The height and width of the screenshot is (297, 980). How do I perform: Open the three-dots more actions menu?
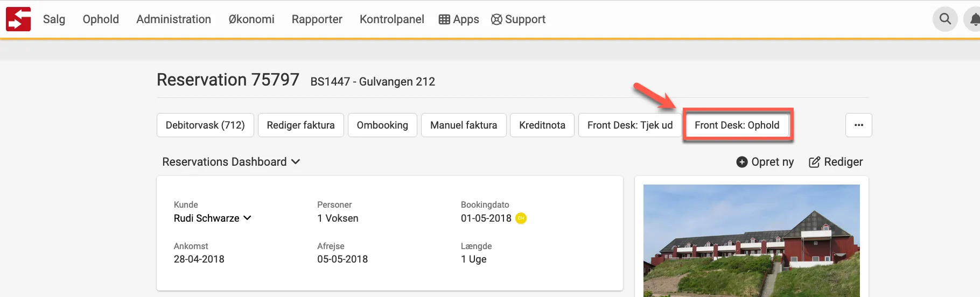point(858,125)
